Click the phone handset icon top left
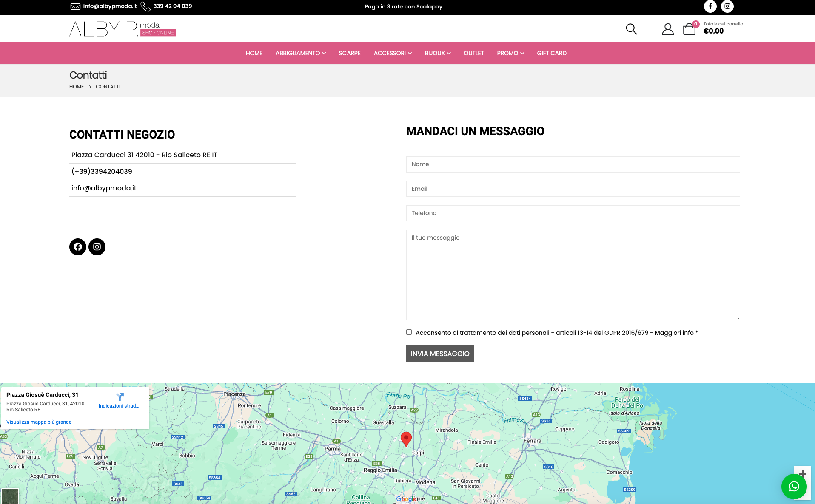 pos(145,6)
